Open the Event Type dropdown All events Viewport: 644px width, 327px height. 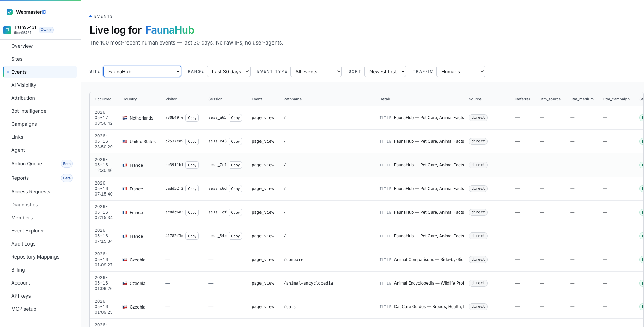coord(316,72)
